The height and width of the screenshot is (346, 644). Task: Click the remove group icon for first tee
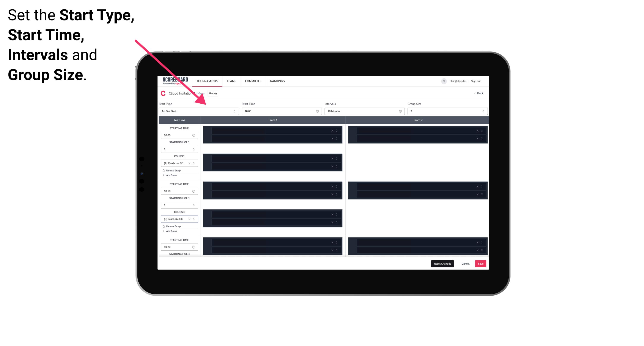pyautogui.click(x=164, y=170)
